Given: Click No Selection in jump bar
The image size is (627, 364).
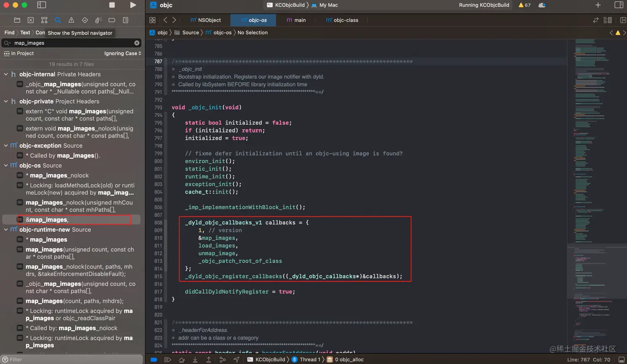Looking at the screenshot, I should pyautogui.click(x=253, y=33).
